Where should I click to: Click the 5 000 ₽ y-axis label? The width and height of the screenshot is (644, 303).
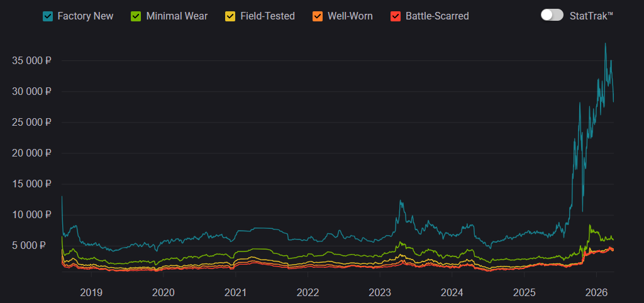34,245
